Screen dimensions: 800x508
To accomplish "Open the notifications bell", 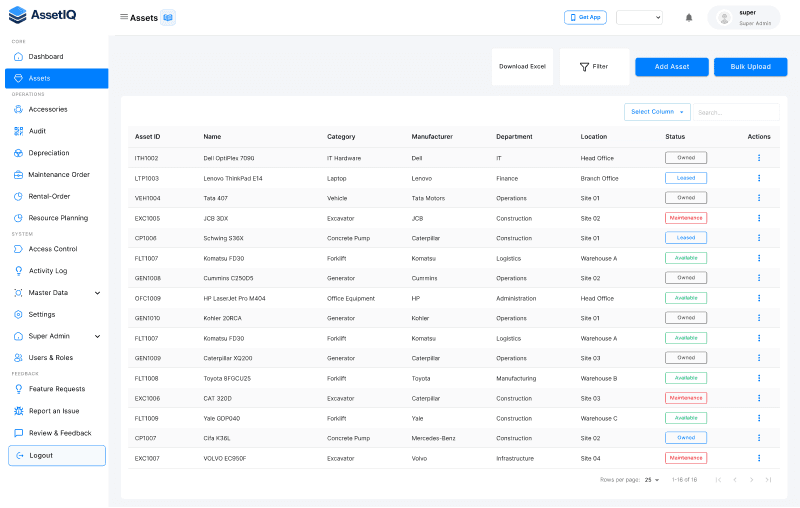I will (689, 18).
